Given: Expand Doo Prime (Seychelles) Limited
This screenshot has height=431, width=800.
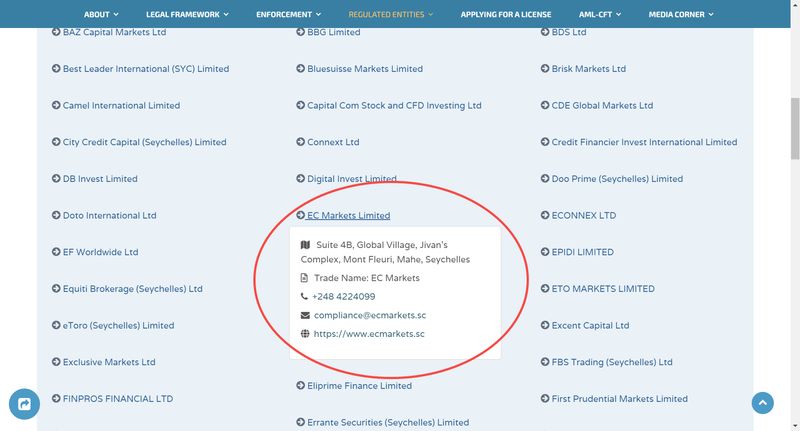Looking at the screenshot, I should coord(617,179).
